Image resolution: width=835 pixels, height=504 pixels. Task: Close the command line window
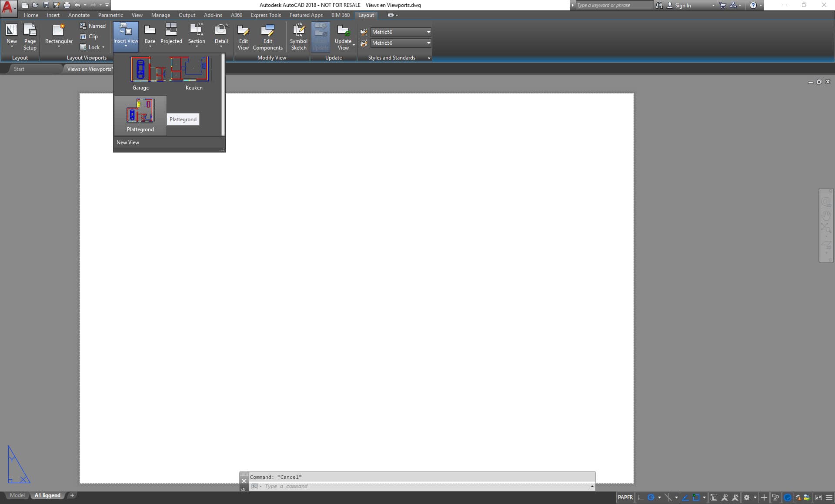pyautogui.click(x=244, y=481)
